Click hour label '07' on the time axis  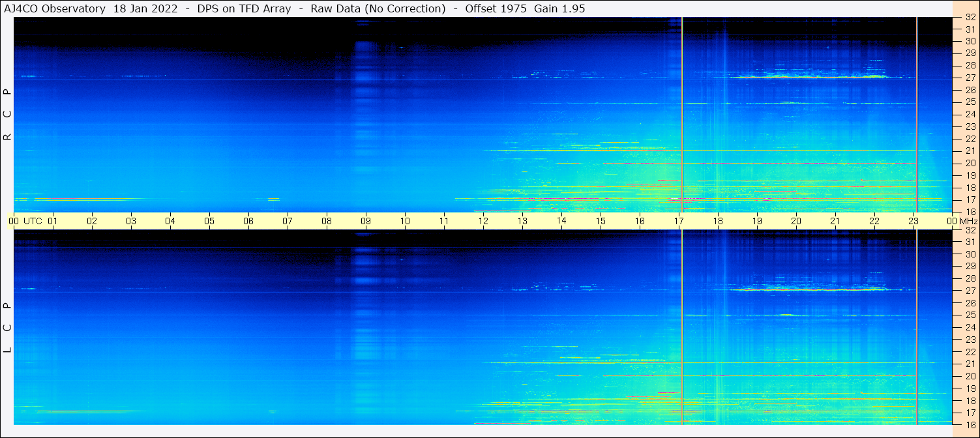[288, 221]
